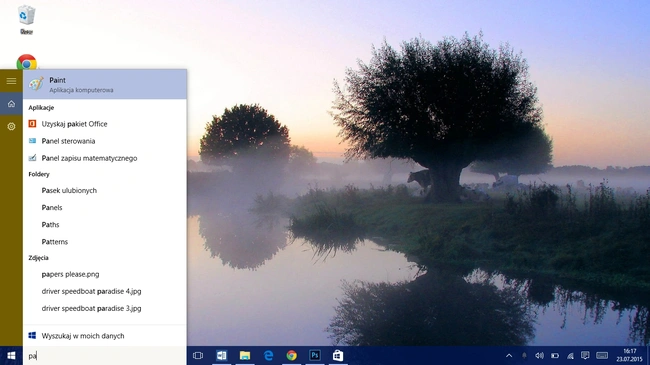Screen dimensions: 650x365
Task: Open the Panels folder result
Action: click(105, 207)
